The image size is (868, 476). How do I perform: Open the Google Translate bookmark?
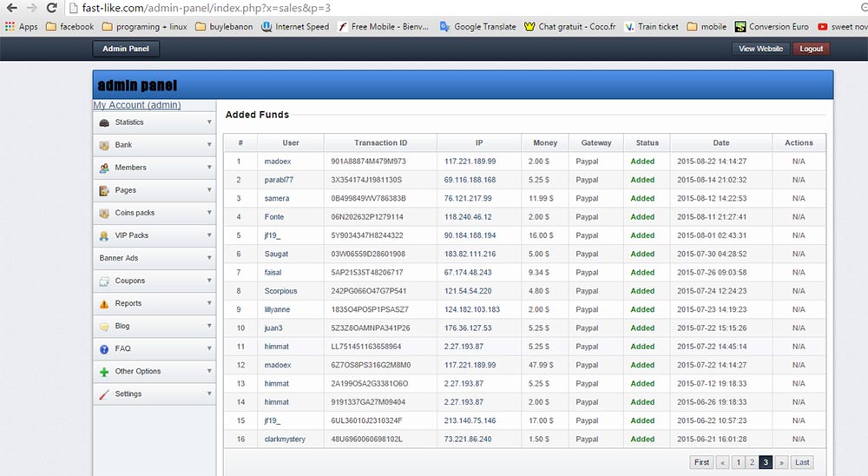(477, 27)
